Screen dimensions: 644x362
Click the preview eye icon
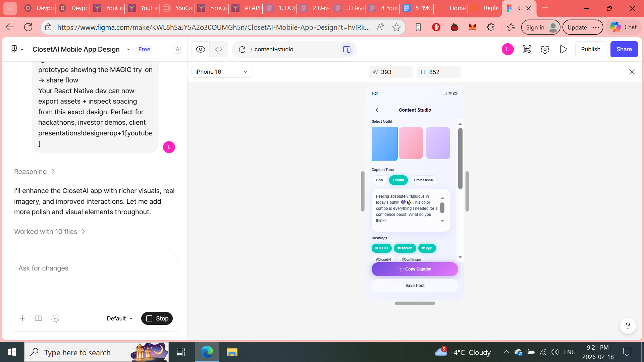click(201, 49)
